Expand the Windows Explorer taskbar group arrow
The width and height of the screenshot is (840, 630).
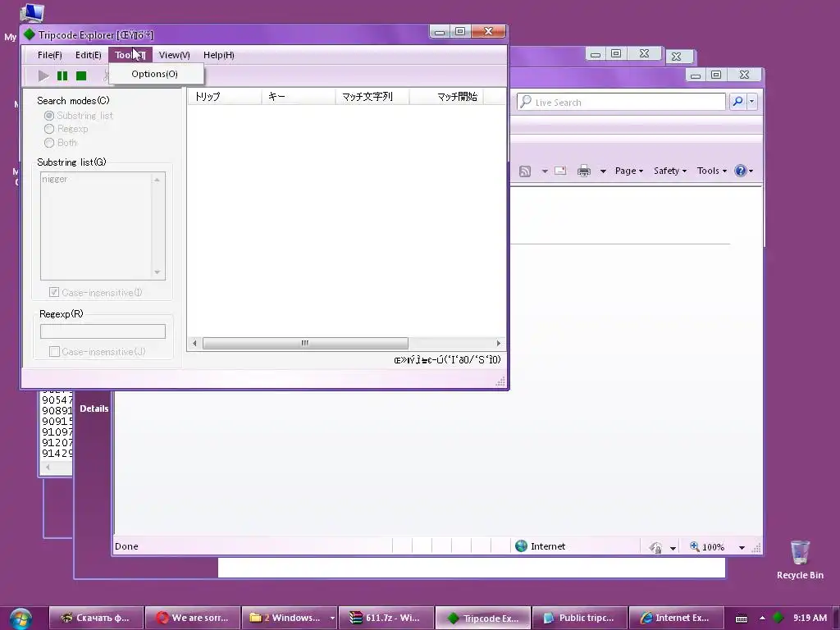coord(332,618)
